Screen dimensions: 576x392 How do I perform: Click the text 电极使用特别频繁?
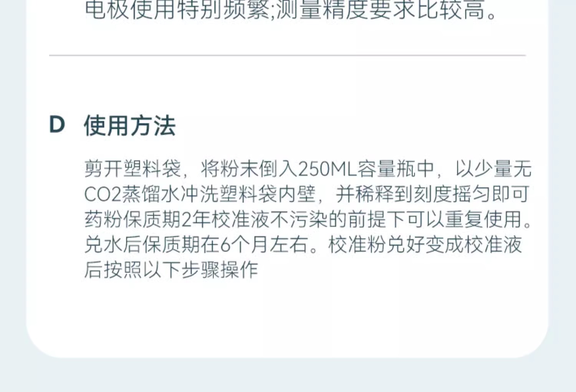click(x=177, y=9)
